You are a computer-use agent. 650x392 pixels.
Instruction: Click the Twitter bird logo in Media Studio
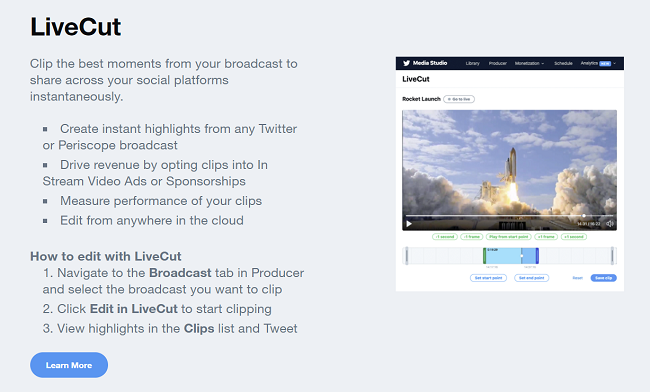coord(406,63)
